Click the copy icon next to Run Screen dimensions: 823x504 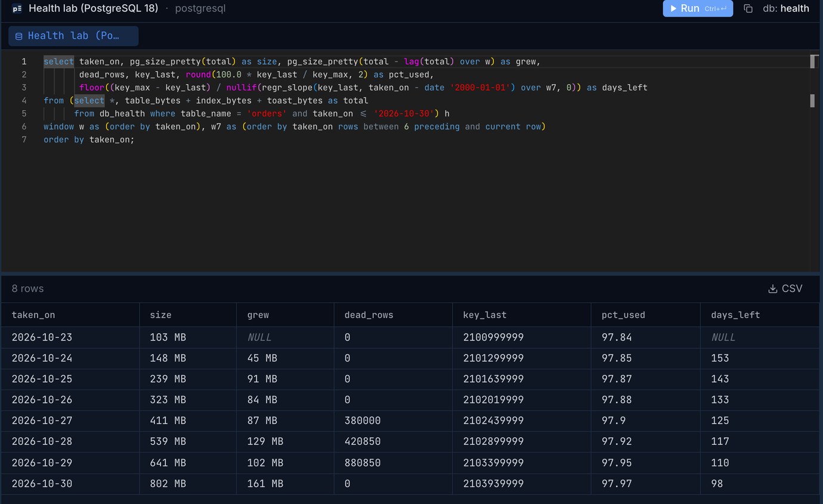748,8
